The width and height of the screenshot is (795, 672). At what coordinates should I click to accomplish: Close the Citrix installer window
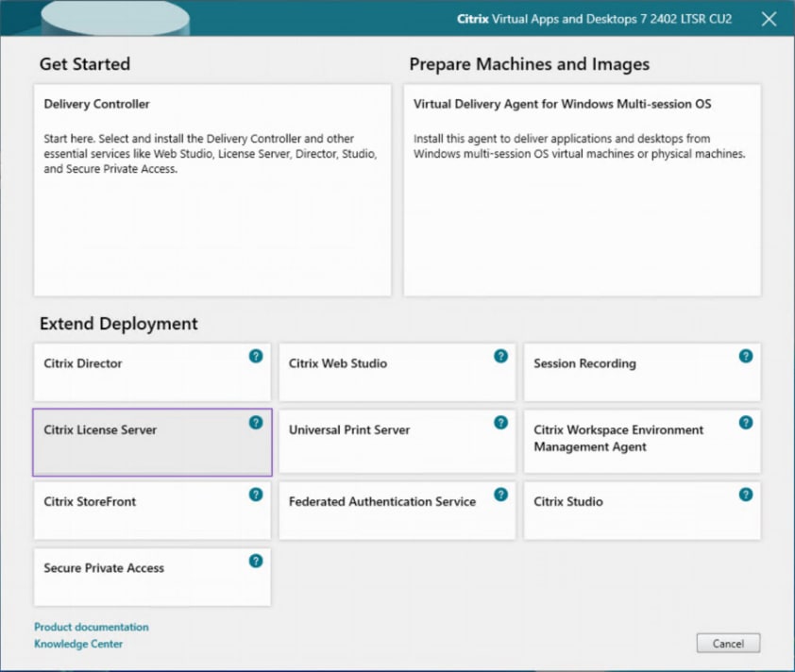pyautogui.click(x=770, y=19)
